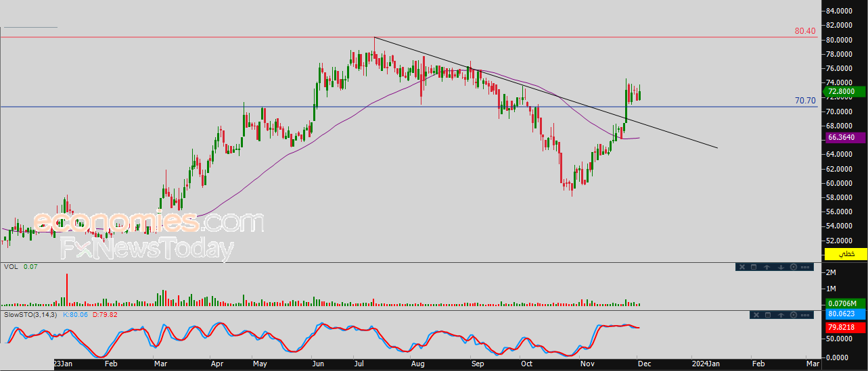Open more options for VOL pane
The image size is (868, 371).
805,267
